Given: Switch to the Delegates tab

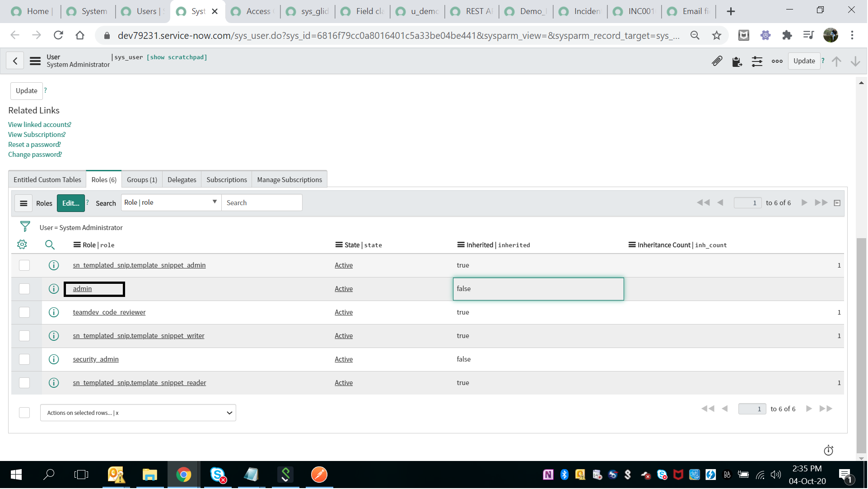Looking at the screenshot, I should click(182, 180).
